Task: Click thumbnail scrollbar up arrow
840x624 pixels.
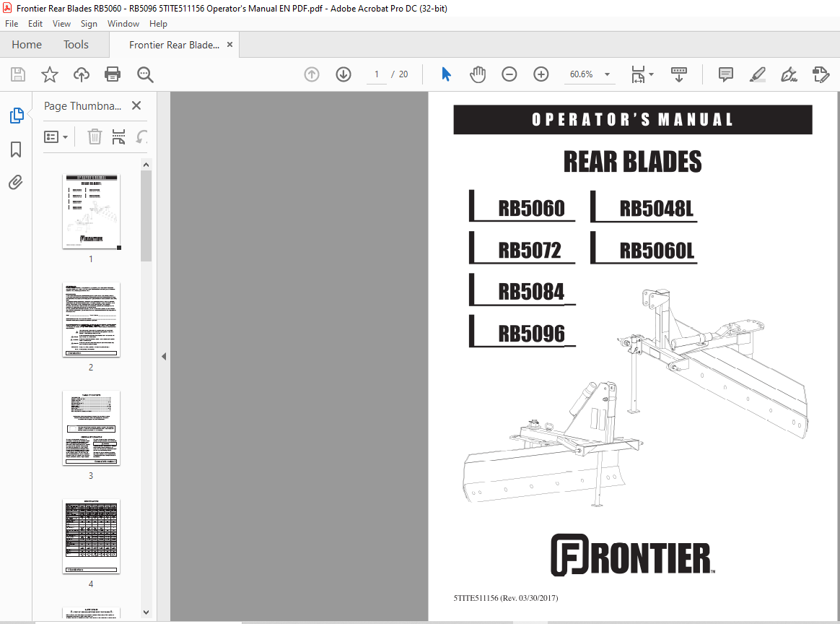Action: (x=146, y=165)
